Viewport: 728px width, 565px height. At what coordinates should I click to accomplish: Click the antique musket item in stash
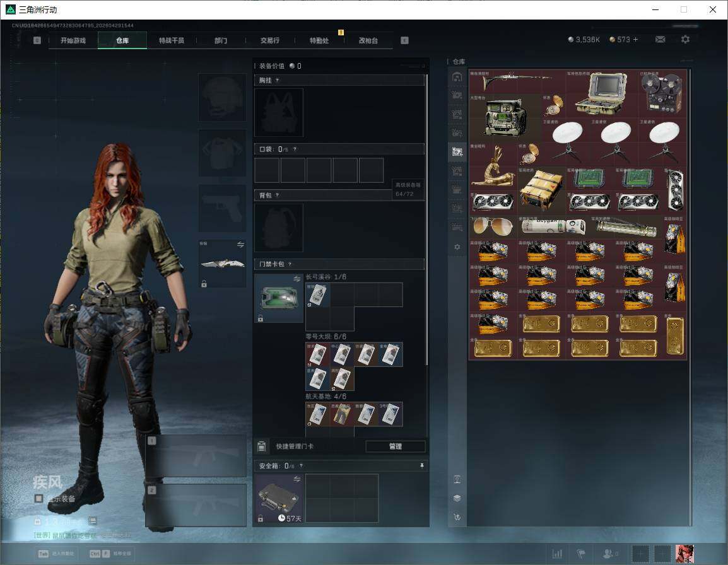coord(517,81)
